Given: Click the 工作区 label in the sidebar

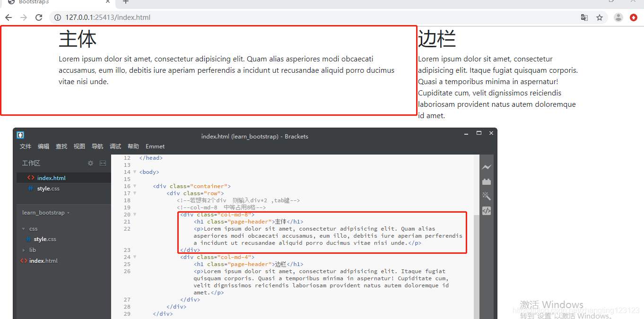Looking at the screenshot, I should [31, 163].
